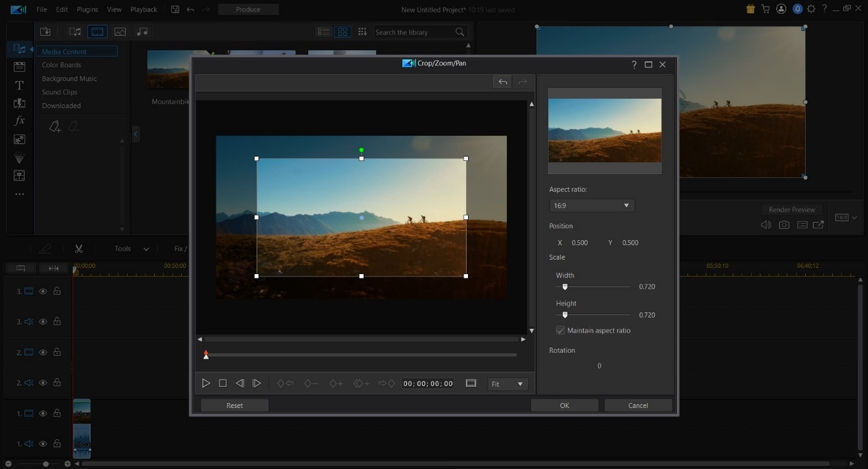Click the Width scale slider handle
The width and height of the screenshot is (868, 469).
pyautogui.click(x=565, y=287)
